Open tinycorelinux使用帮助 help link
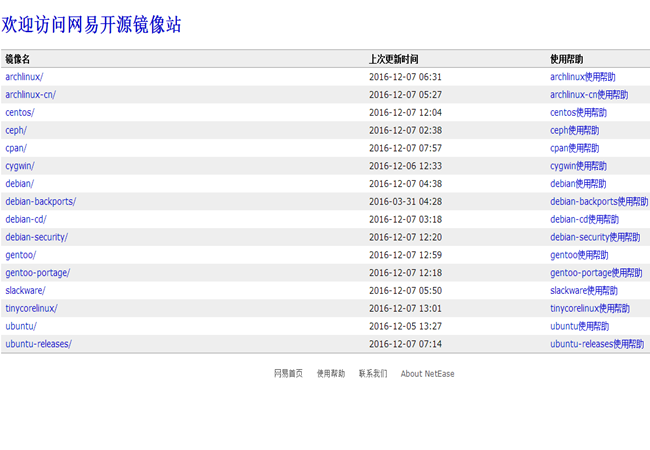The height and width of the screenshot is (450, 650). pyautogui.click(x=590, y=308)
